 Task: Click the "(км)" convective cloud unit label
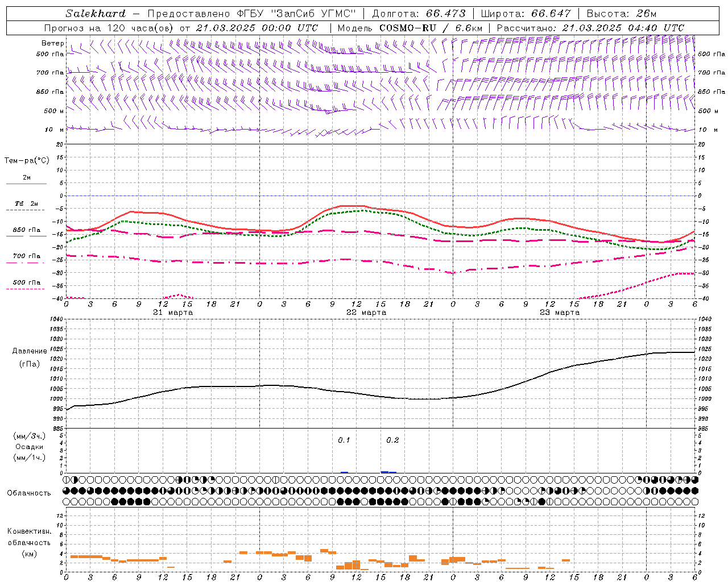pyautogui.click(x=30, y=554)
